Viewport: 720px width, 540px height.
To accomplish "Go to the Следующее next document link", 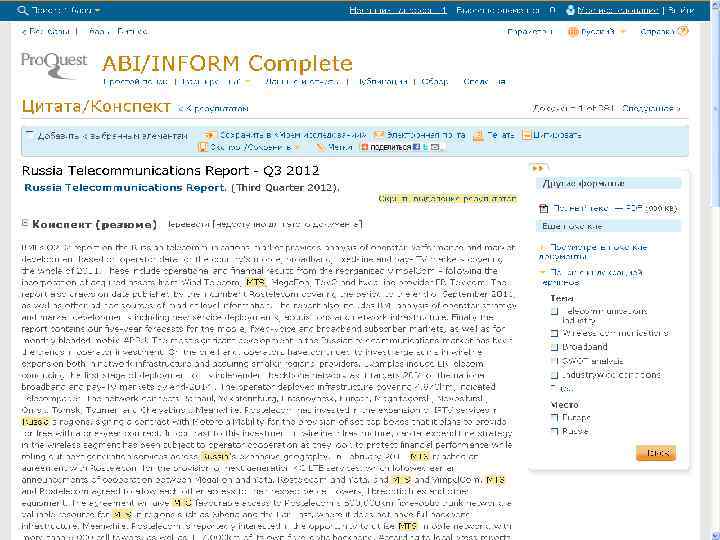I will (651, 108).
